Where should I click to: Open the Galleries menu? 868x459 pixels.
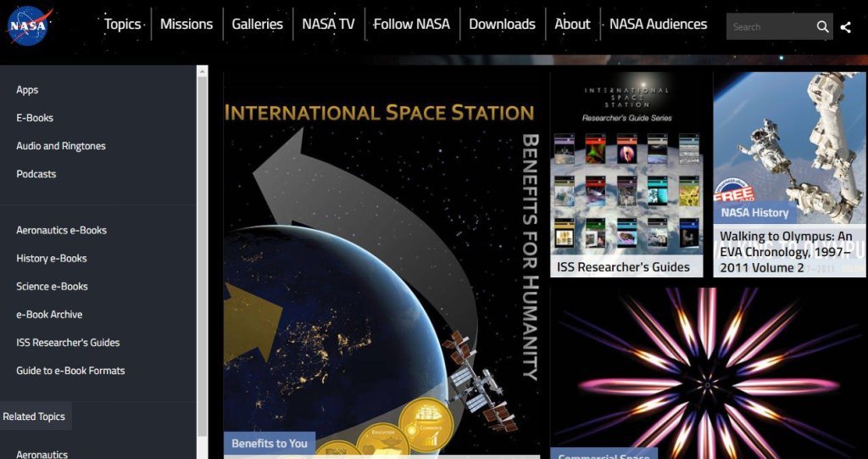click(258, 25)
